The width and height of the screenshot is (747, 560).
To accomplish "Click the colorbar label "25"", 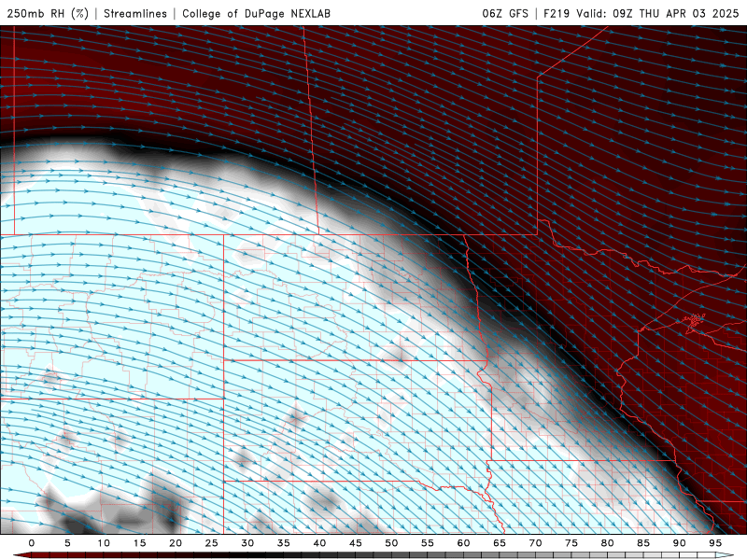I will [x=212, y=543].
